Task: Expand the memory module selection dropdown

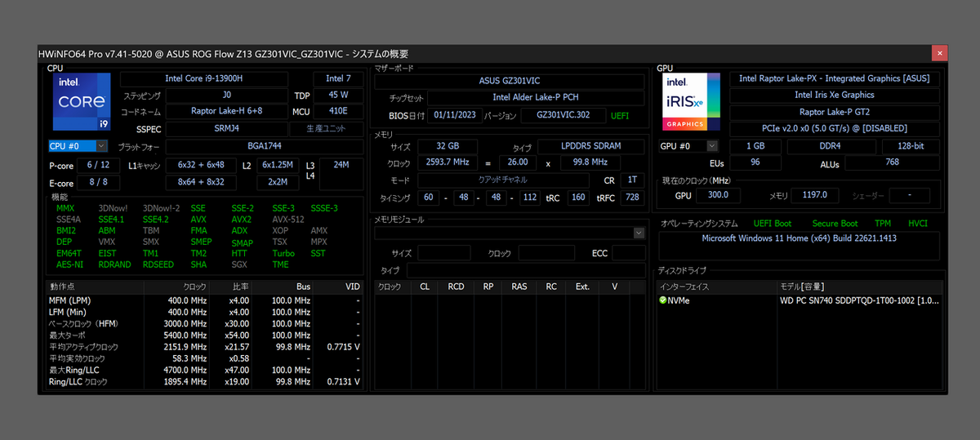Action: (x=639, y=233)
